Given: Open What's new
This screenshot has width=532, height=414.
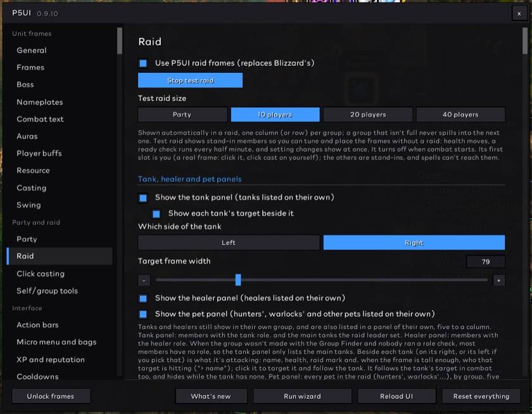Looking at the screenshot, I should [211, 396].
